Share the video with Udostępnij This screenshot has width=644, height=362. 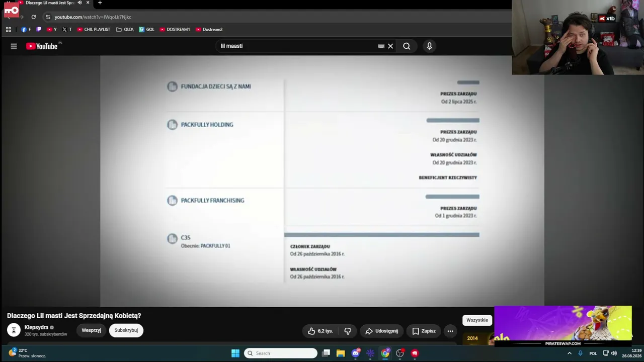tap(381, 331)
